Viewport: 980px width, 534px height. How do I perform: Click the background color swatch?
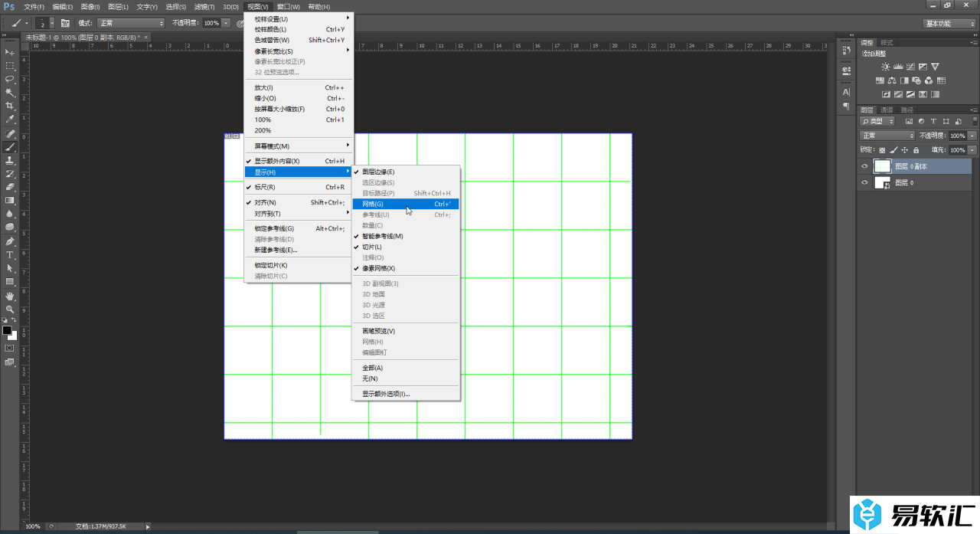(13, 336)
